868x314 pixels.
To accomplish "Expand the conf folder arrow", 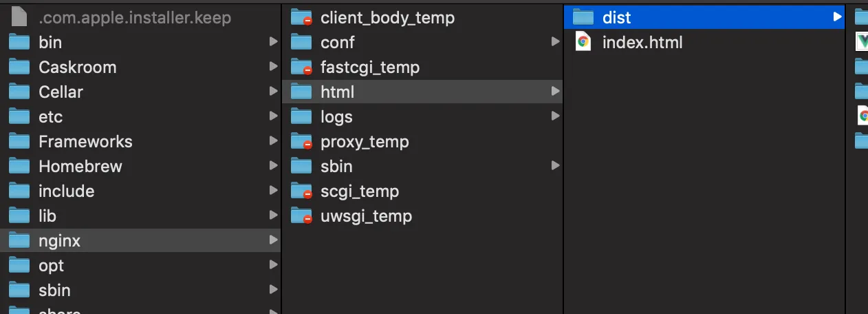I will click(x=555, y=42).
